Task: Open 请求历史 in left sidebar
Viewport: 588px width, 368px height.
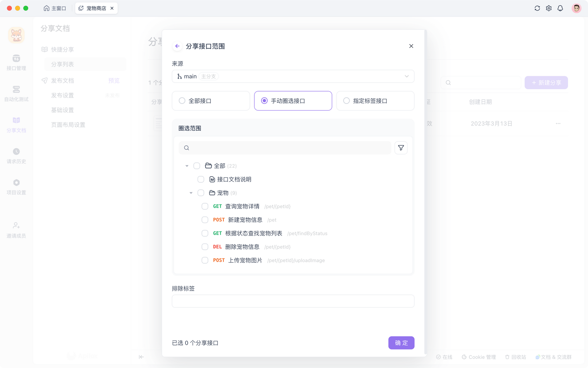Action: coord(16,156)
